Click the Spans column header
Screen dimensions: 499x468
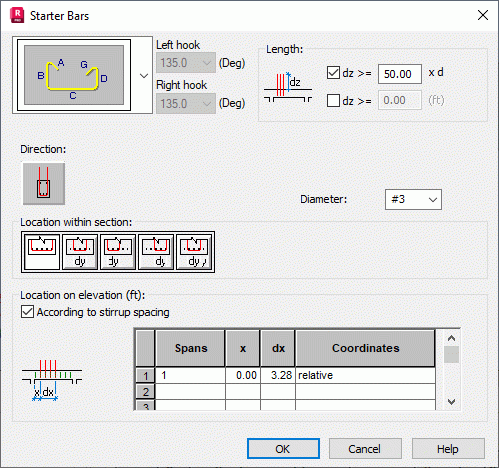[190, 348]
